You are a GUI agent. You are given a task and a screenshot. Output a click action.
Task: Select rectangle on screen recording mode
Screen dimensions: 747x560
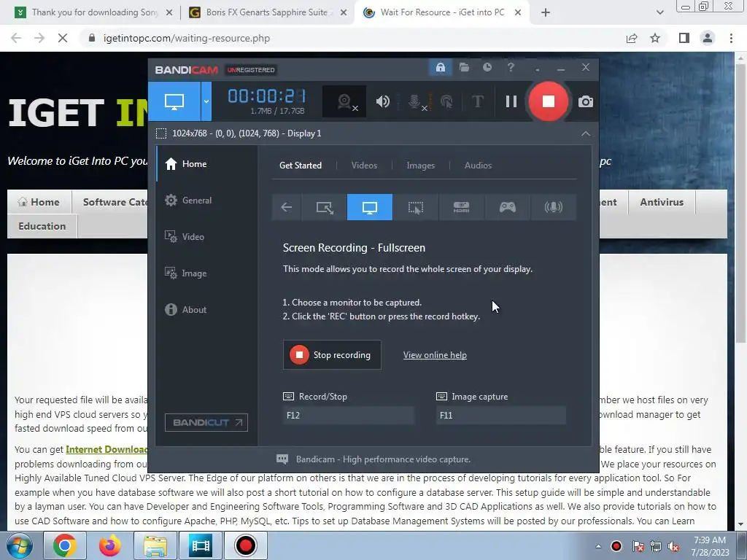pos(325,207)
